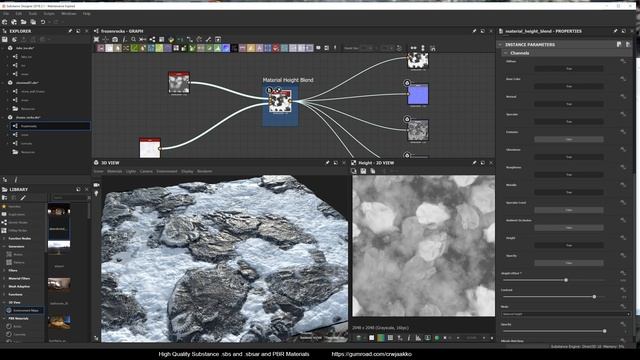Viewport: 640px width, 360px height.
Task: Collapse the Channels group
Action: coord(505,53)
